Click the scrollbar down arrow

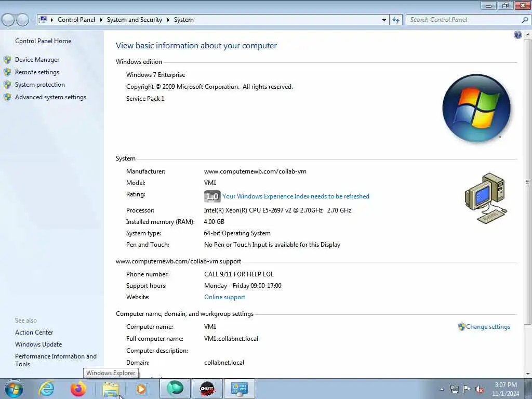click(x=527, y=374)
